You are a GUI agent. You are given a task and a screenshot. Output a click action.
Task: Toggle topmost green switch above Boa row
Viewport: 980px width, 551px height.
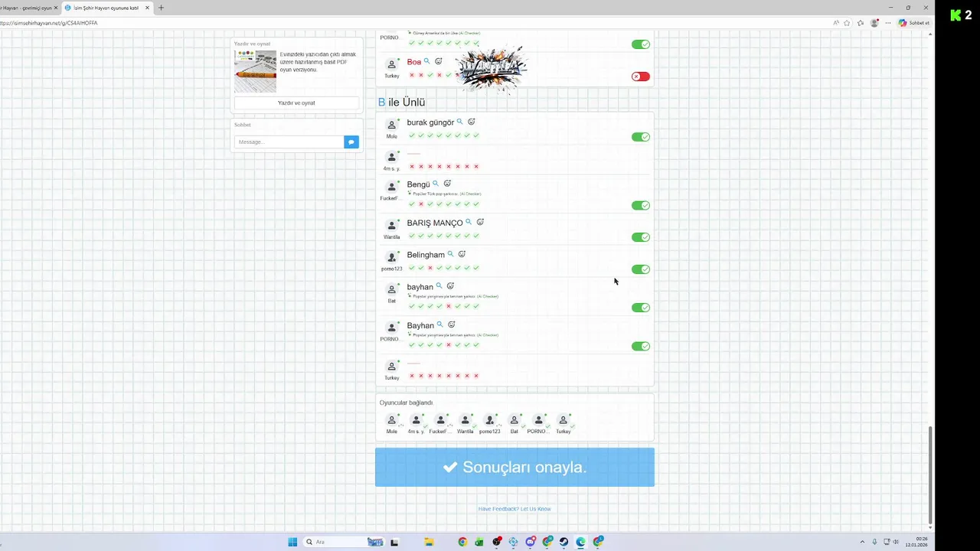pyautogui.click(x=641, y=44)
